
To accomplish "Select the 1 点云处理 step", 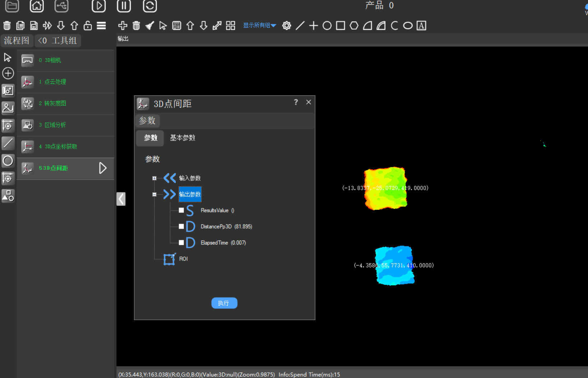I will pyautogui.click(x=66, y=82).
